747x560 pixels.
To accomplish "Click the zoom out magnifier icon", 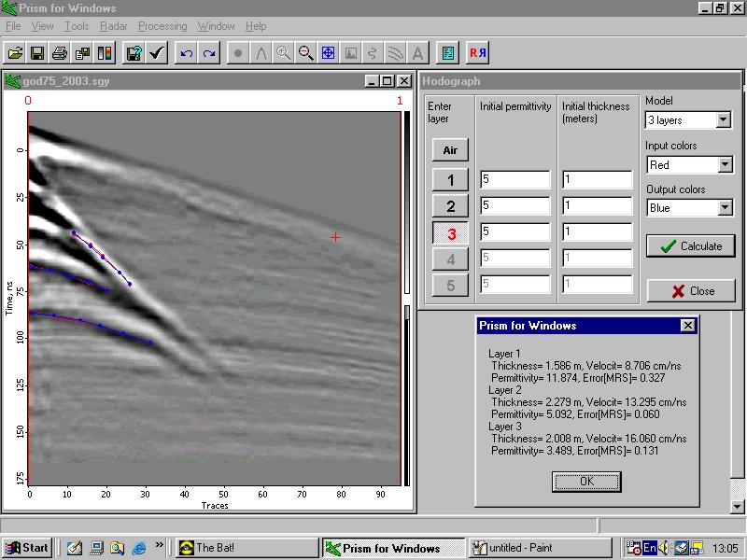I will (x=305, y=52).
